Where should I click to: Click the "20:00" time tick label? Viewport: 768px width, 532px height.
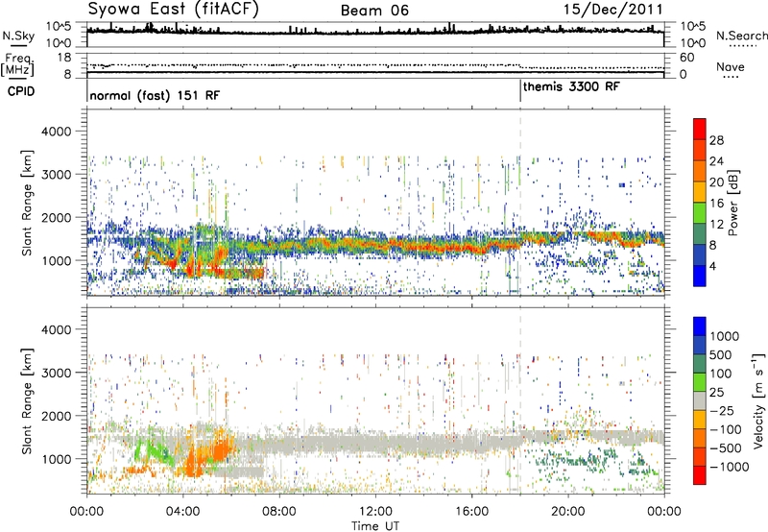[567, 512]
